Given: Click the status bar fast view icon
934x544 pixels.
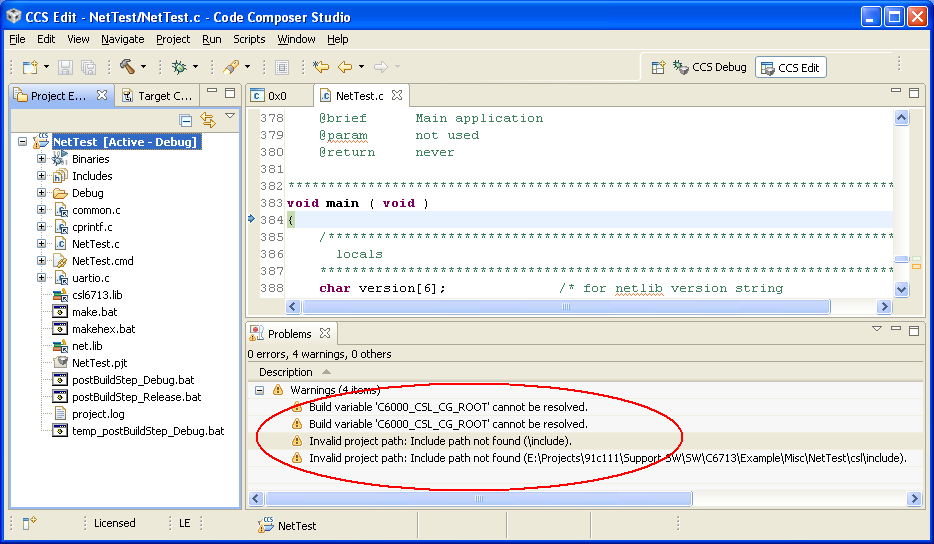Looking at the screenshot, I should (29, 523).
